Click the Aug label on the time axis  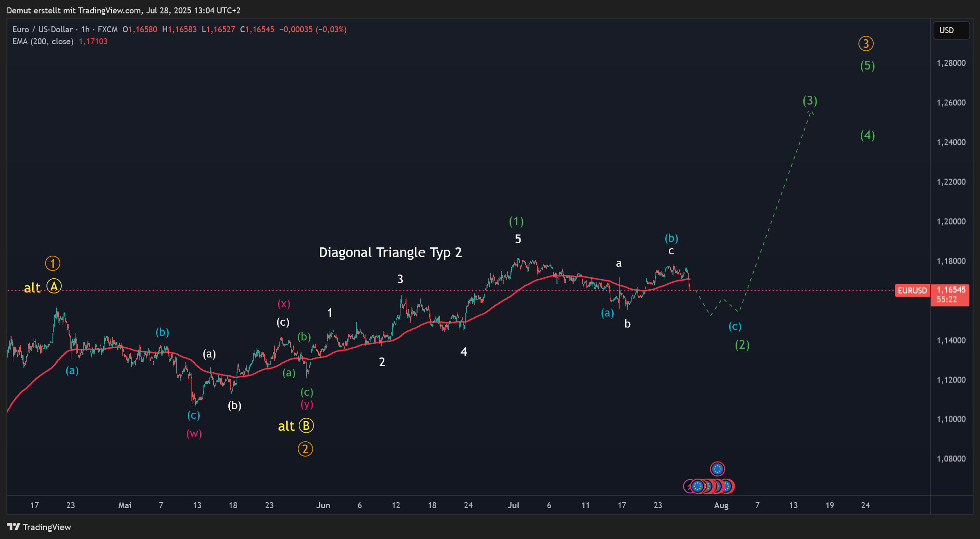point(721,505)
